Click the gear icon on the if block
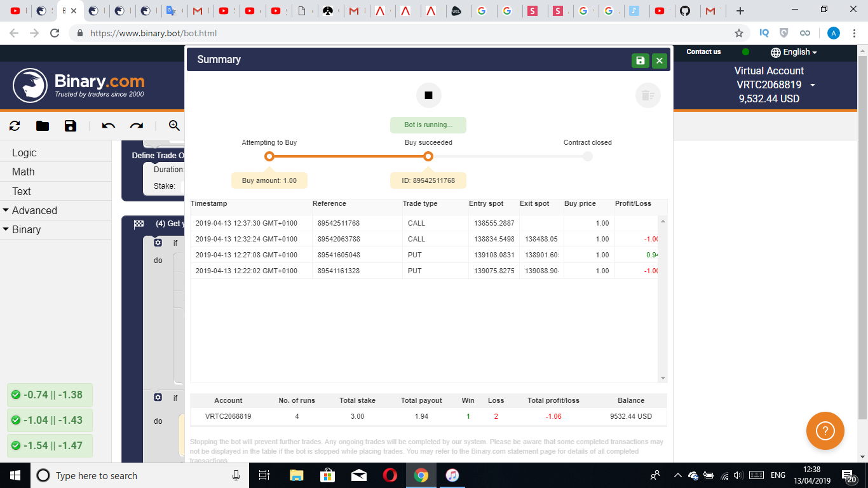The width and height of the screenshot is (868, 488). click(x=157, y=243)
